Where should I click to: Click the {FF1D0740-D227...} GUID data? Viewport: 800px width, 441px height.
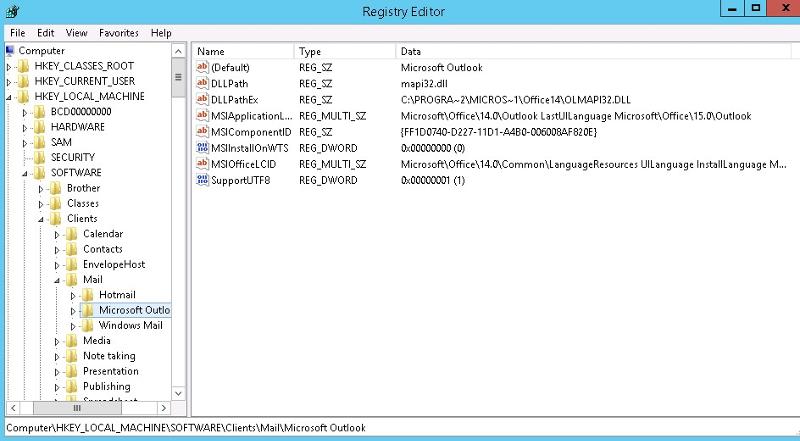point(498,132)
